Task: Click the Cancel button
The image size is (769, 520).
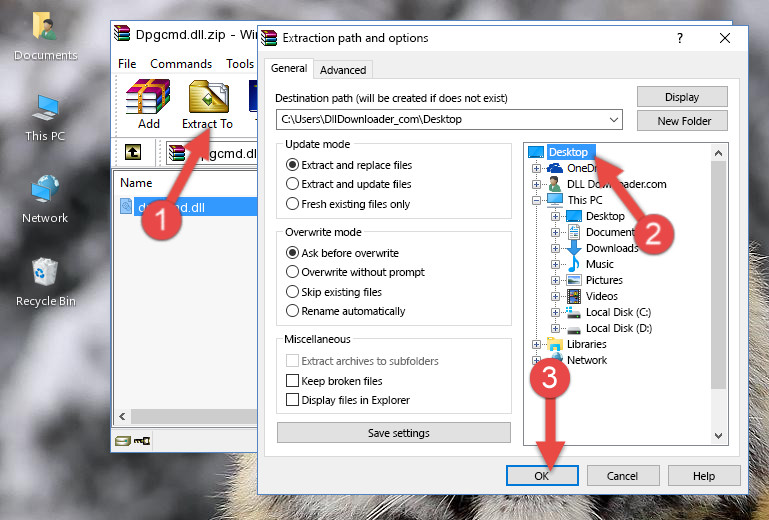Action: click(622, 476)
